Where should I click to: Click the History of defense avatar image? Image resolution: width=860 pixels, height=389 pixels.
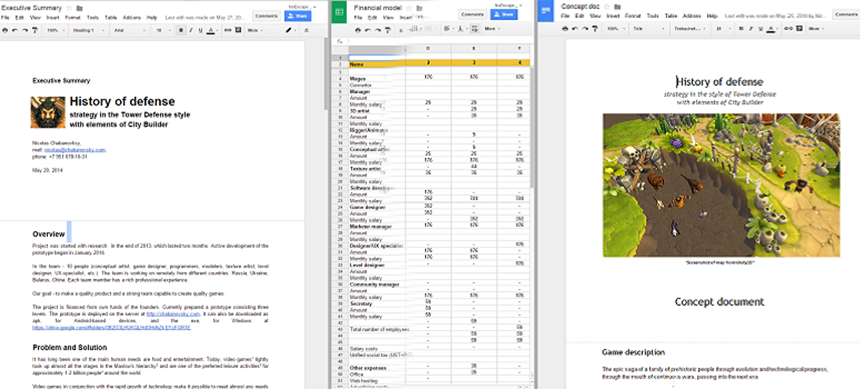click(48, 112)
